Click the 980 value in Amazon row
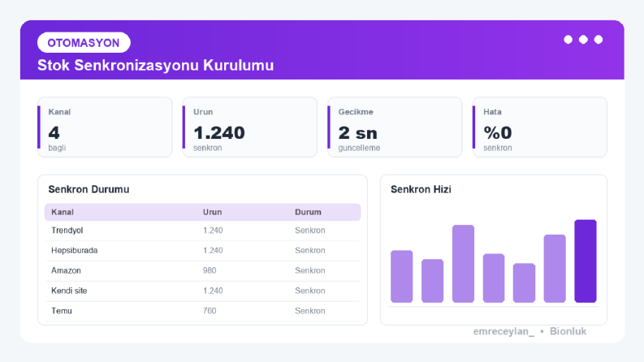Screen dimensions: 644x362 pyautogui.click(x=210, y=270)
